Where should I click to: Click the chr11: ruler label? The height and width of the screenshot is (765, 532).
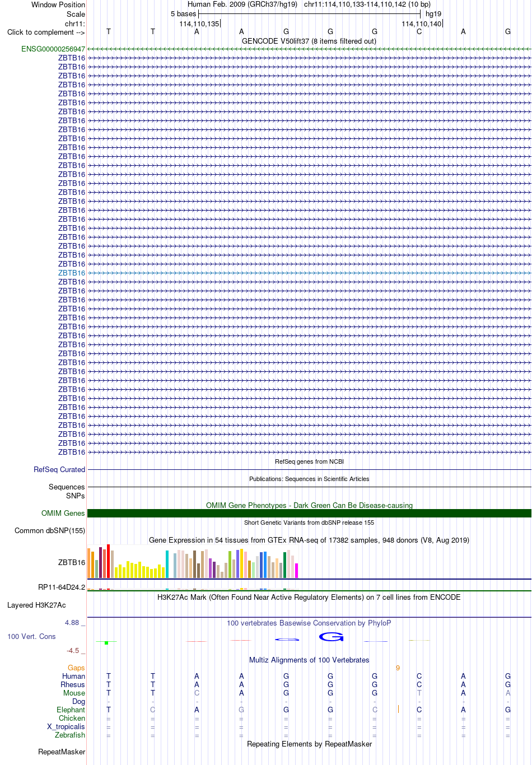click(x=75, y=24)
